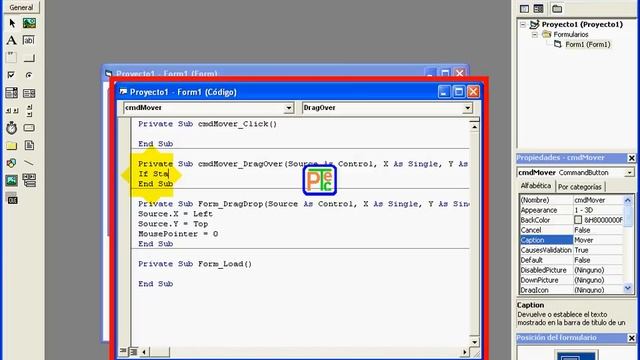
Task: Select the Label control tool
Action: click(x=12, y=40)
